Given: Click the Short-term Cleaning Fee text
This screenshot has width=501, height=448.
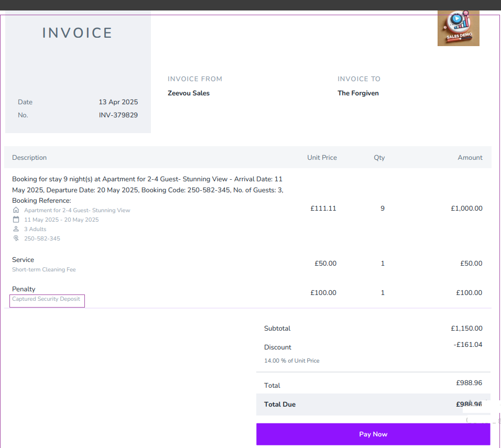Looking at the screenshot, I should tap(44, 269).
